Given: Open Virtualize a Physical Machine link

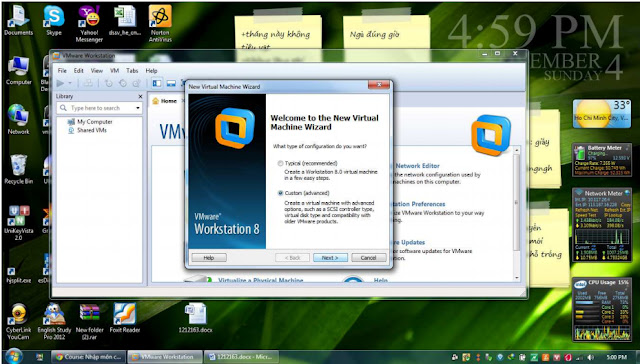Looking at the screenshot, I should click(261, 280).
